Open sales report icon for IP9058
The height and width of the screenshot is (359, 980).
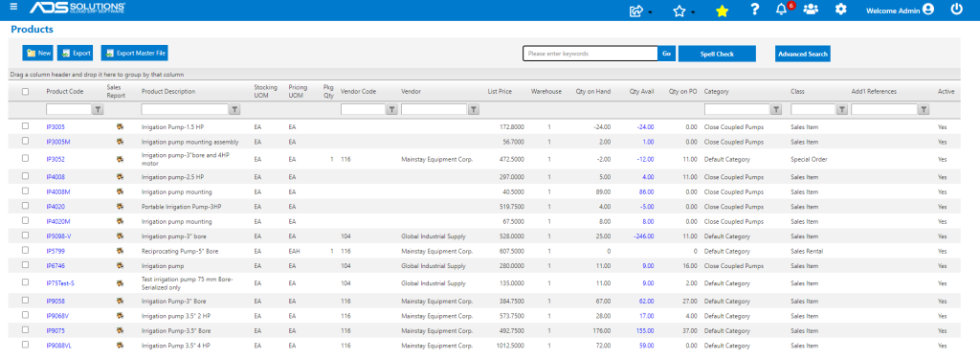[120, 301]
